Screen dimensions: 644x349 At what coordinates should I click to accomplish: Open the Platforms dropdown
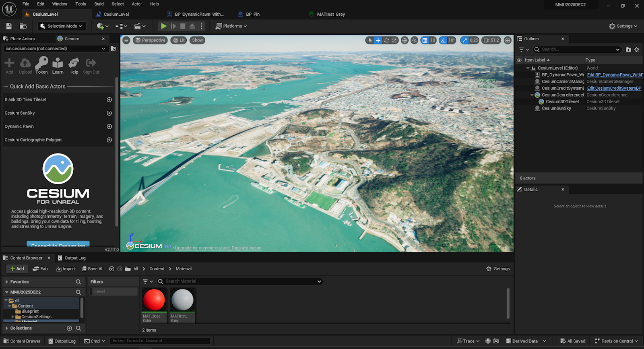tap(231, 26)
